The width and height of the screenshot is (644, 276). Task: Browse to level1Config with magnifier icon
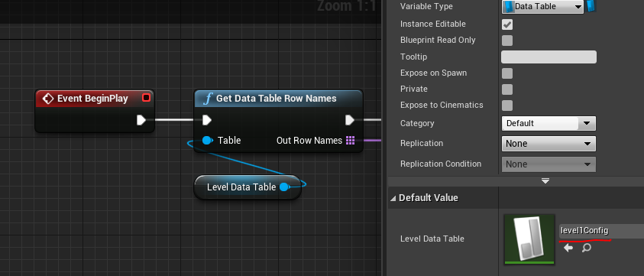(587, 248)
